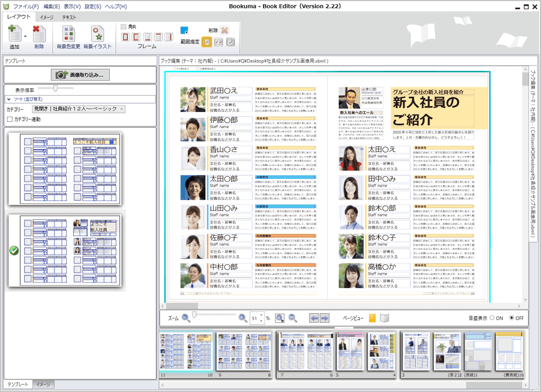The width and height of the screenshot is (541, 392).
Task: Click the fit-to-window zoom icon
Action: pos(280,318)
